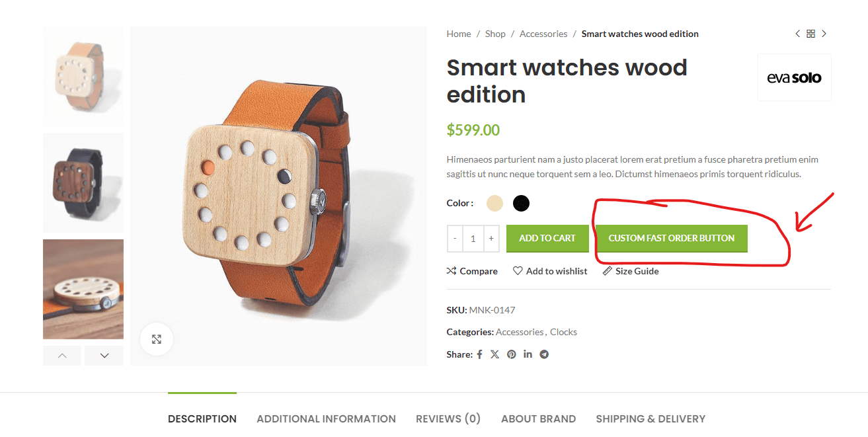Choose the beige color swatch
Screen dimensions: 868x437
pos(494,203)
